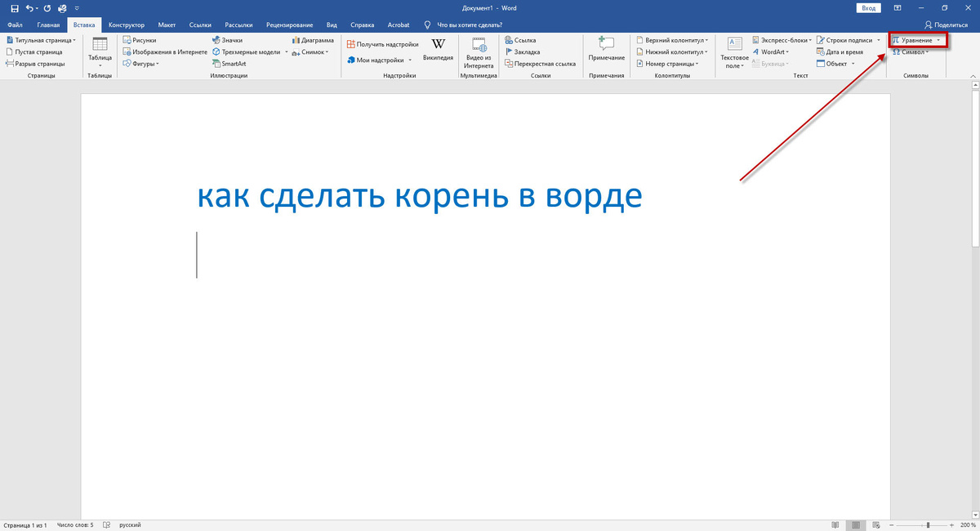Open the Символ symbol dropdown
This screenshot has height=531, width=980.
[911, 51]
